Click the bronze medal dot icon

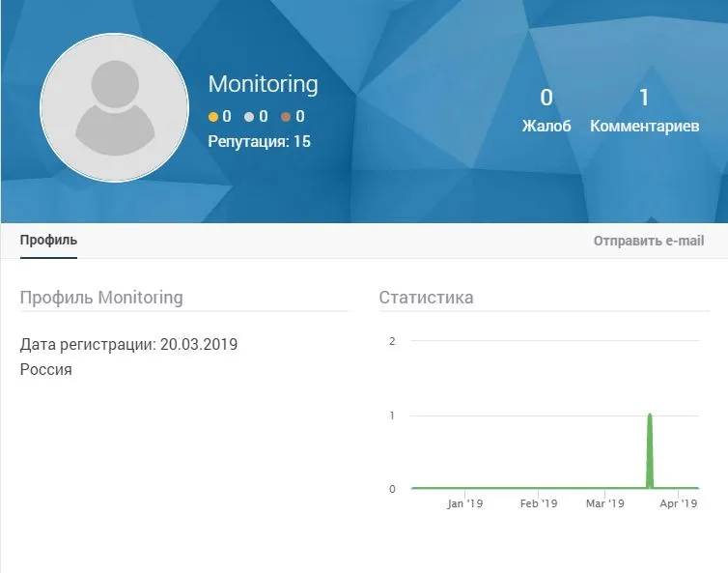(286, 117)
